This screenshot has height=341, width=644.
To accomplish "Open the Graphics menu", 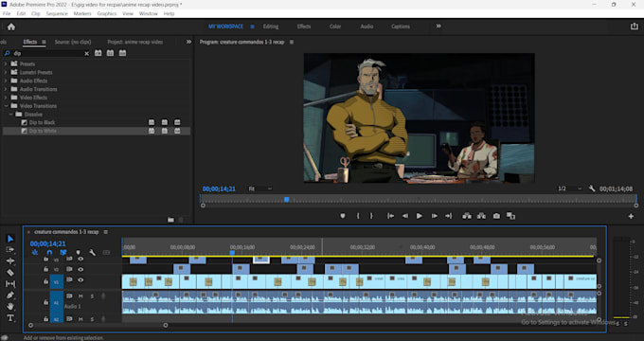I will (x=107, y=13).
